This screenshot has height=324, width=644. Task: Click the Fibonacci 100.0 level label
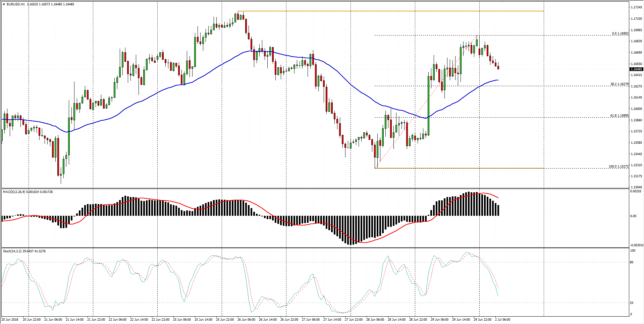click(619, 167)
